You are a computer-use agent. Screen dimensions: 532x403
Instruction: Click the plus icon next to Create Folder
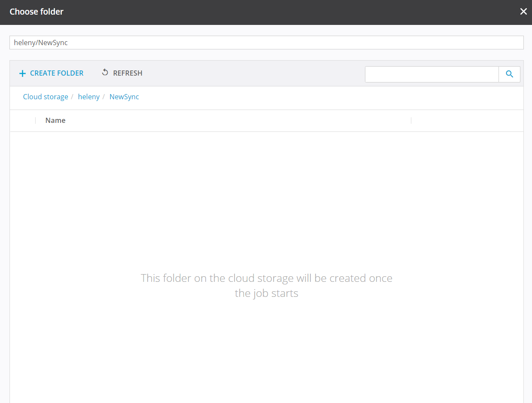(x=22, y=73)
